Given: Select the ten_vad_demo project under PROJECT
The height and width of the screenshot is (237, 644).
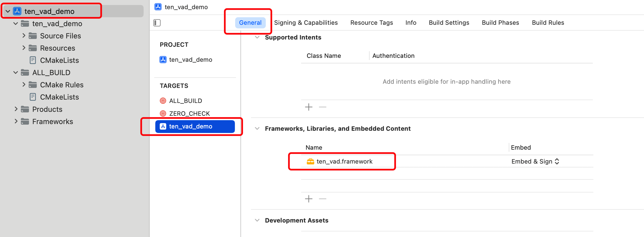Looking at the screenshot, I should (x=190, y=60).
